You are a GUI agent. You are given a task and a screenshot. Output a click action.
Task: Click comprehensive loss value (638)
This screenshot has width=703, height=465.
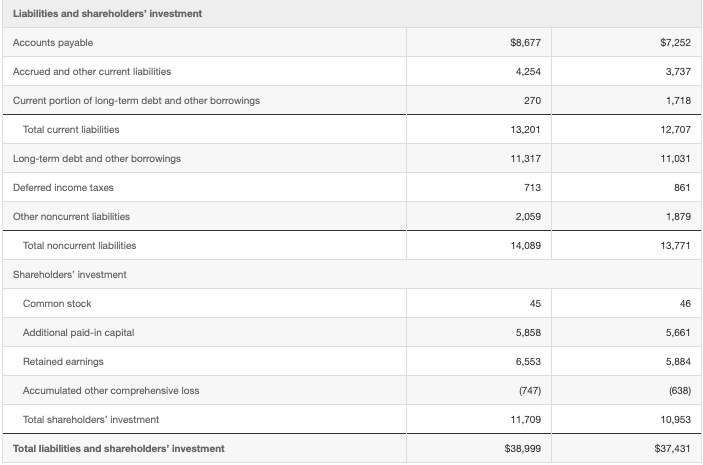click(x=680, y=391)
